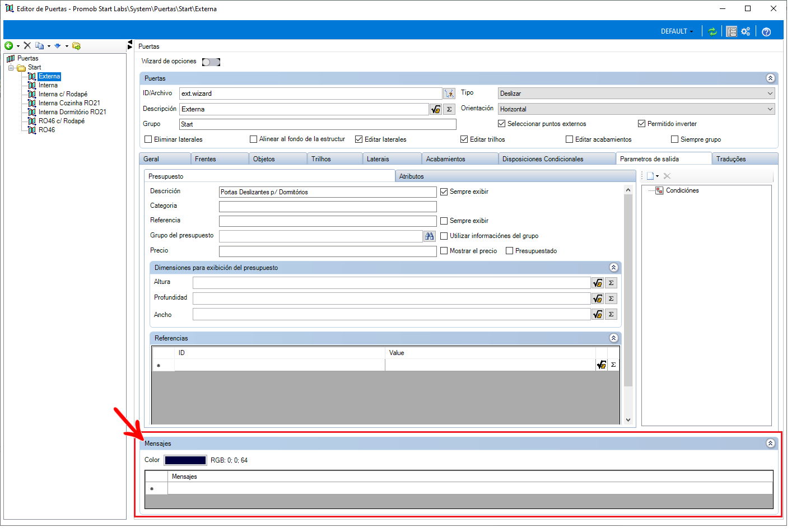Click the sigma icon in Referencias row
The width and height of the screenshot is (801, 532).
[613, 365]
